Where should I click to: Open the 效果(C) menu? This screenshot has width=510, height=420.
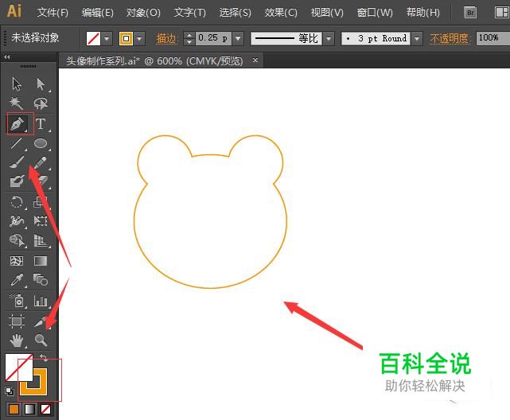pos(281,13)
